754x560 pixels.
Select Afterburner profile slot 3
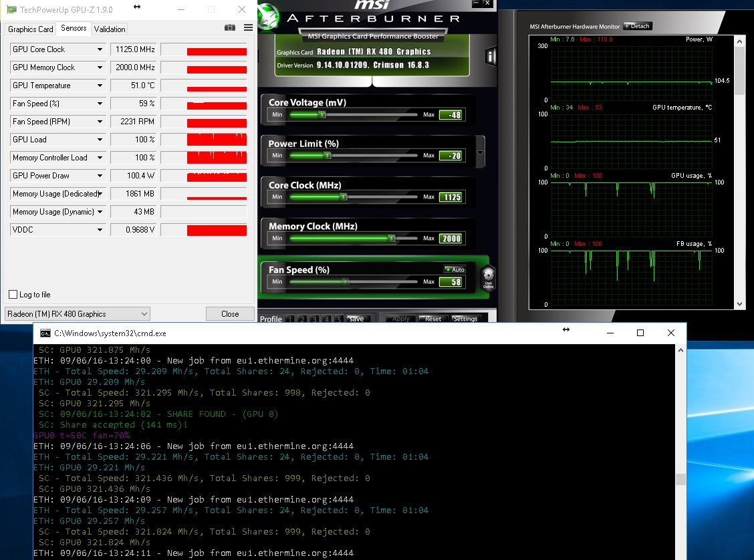pyautogui.click(x=314, y=319)
